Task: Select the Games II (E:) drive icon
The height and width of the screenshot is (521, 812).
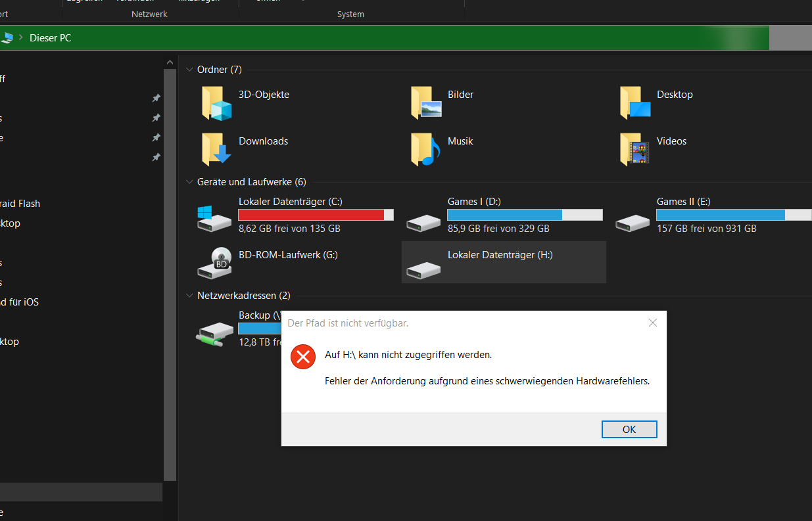Action: click(633, 223)
